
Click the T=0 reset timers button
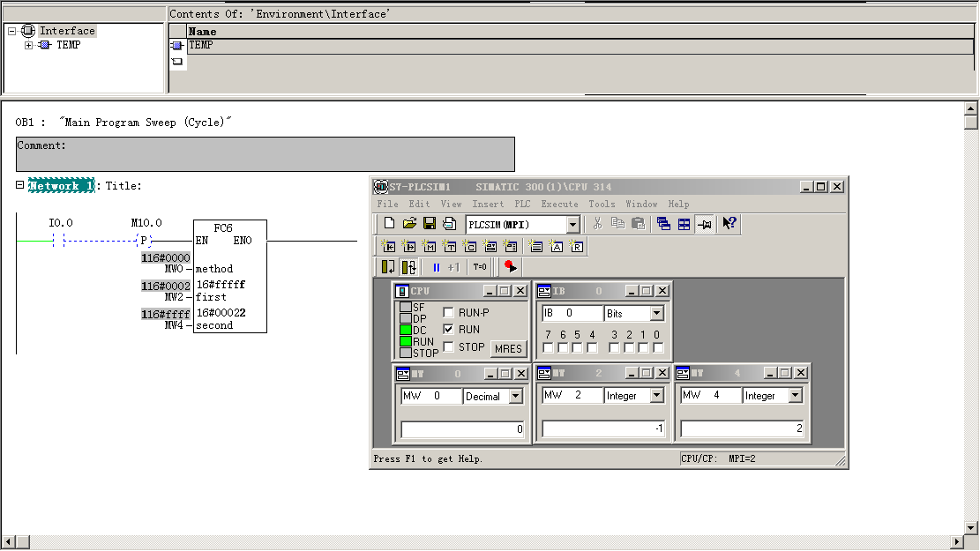pos(479,267)
